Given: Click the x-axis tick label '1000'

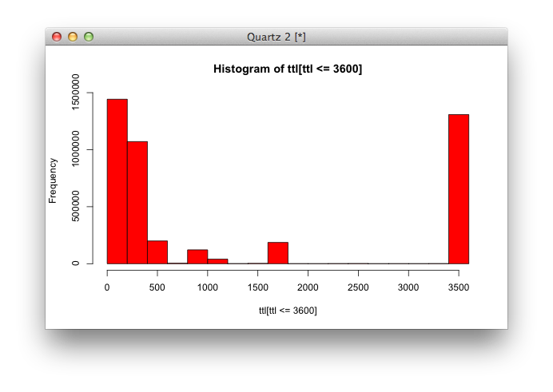Looking at the screenshot, I should point(208,287).
